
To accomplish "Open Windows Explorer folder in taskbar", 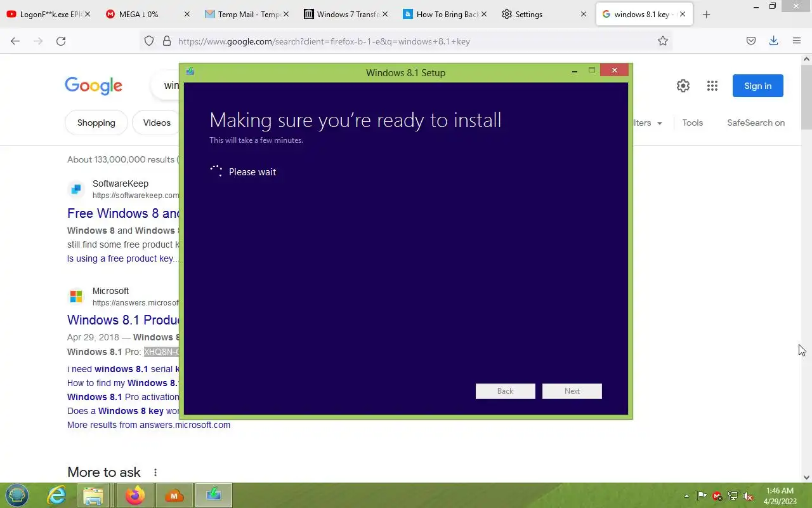I will pos(93,495).
